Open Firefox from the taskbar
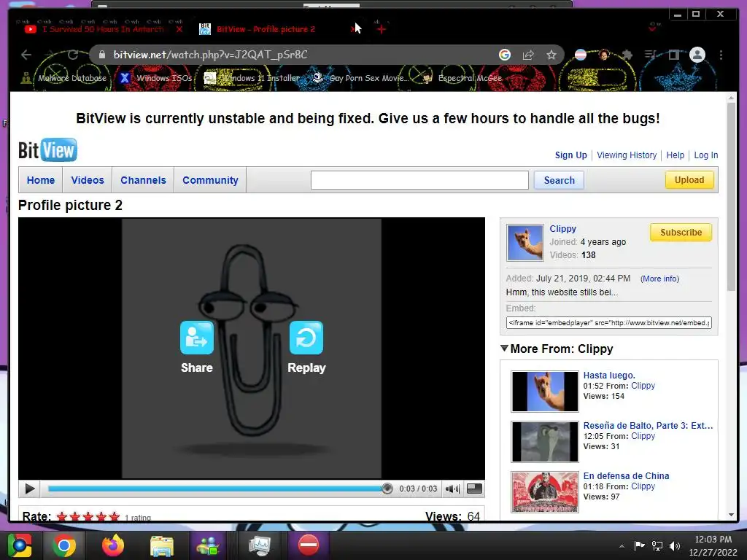The width and height of the screenshot is (747, 560). [113, 545]
